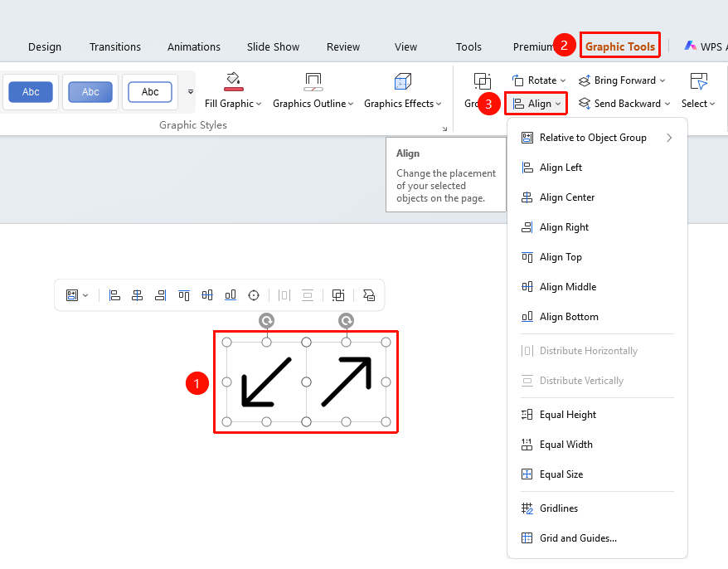The height and width of the screenshot is (569, 728).
Task: Click the align right icon in the floating toolbar
Action: [161, 295]
